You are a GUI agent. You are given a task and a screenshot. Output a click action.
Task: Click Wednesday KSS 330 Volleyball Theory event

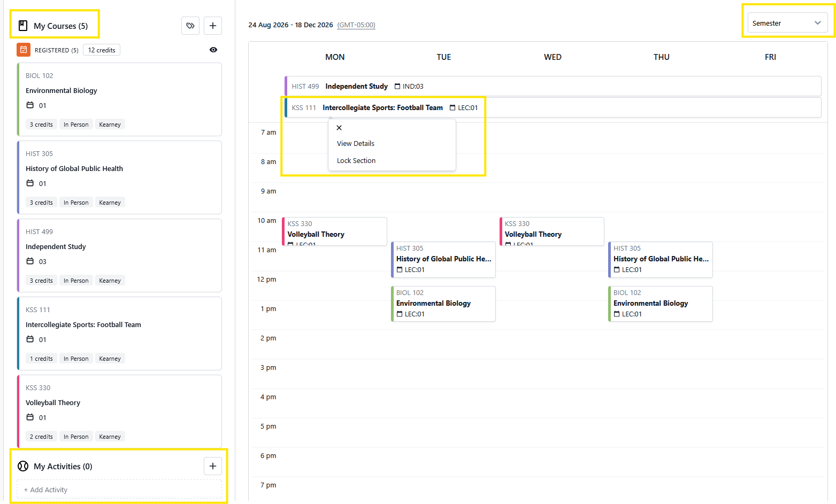click(552, 231)
